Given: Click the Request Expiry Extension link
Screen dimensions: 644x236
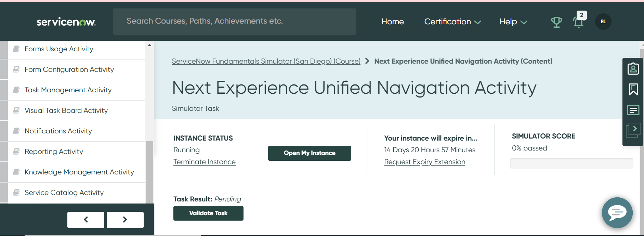Looking at the screenshot, I should [424, 162].
